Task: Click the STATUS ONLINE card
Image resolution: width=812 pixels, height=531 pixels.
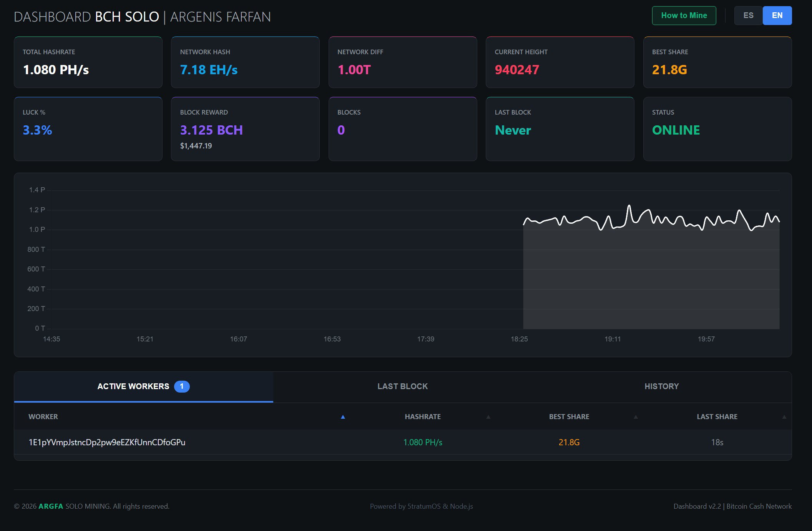Action: click(x=717, y=129)
